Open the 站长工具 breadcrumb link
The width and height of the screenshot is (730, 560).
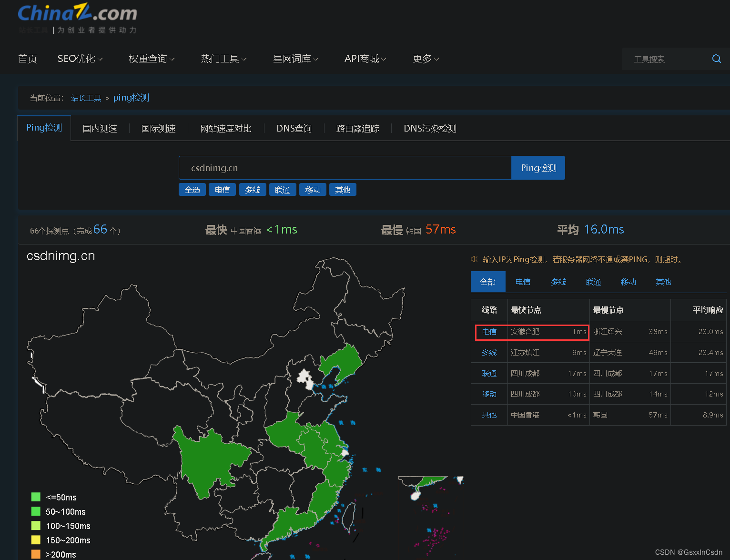pyautogui.click(x=86, y=98)
